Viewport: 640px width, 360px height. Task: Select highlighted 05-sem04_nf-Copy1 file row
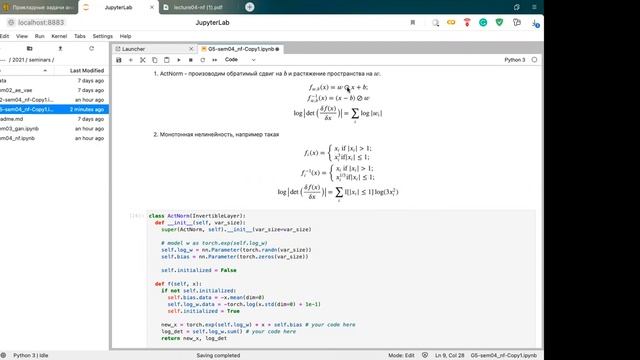tap(54, 109)
